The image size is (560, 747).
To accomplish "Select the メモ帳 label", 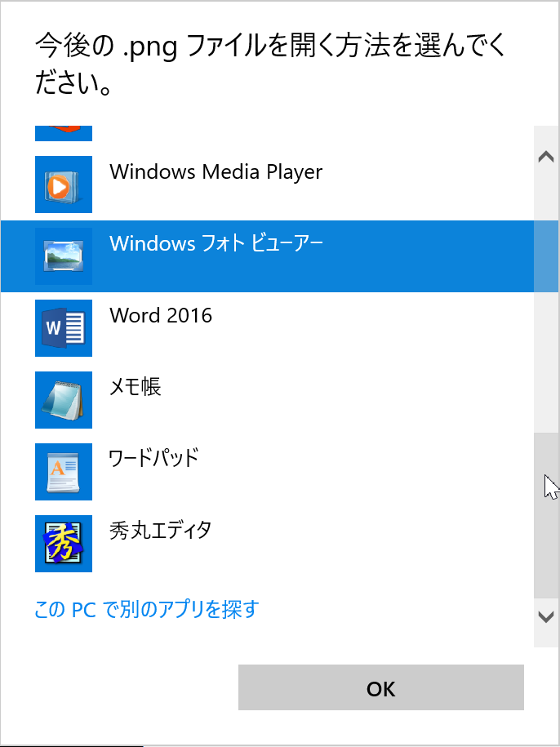I will click(x=136, y=387).
